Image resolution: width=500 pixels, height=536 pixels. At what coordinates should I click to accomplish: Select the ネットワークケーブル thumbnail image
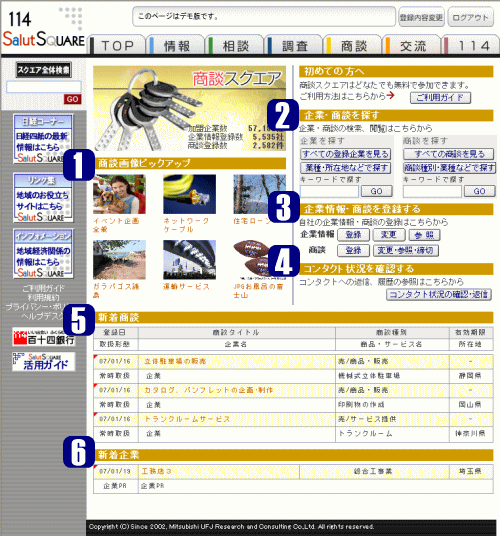click(189, 194)
